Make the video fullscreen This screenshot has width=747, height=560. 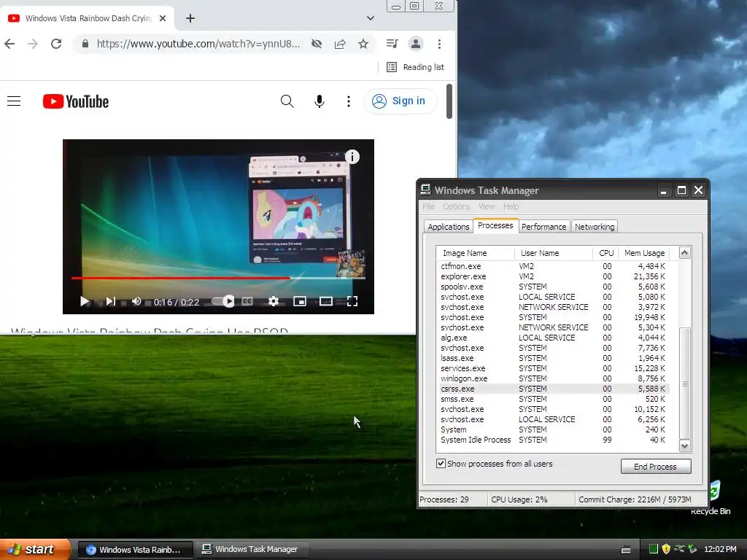point(352,301)
